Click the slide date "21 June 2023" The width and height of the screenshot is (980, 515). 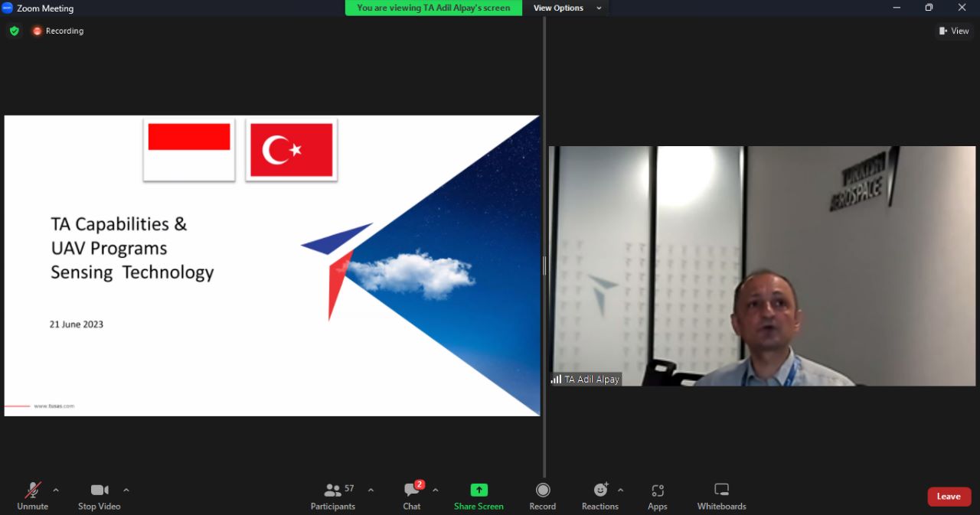pos(77,324)
